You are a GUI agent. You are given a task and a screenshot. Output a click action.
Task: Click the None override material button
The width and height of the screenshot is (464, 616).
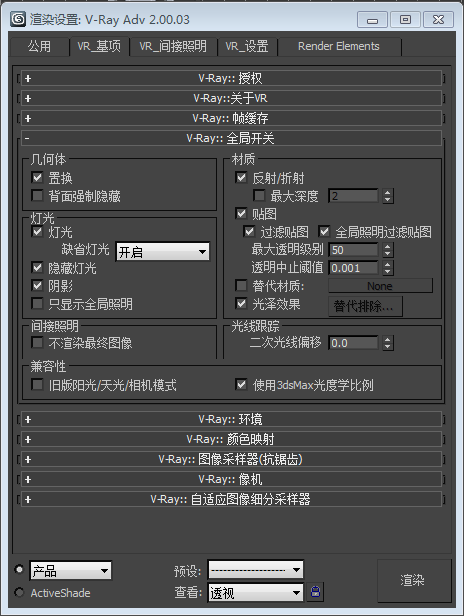click(380, 286)
